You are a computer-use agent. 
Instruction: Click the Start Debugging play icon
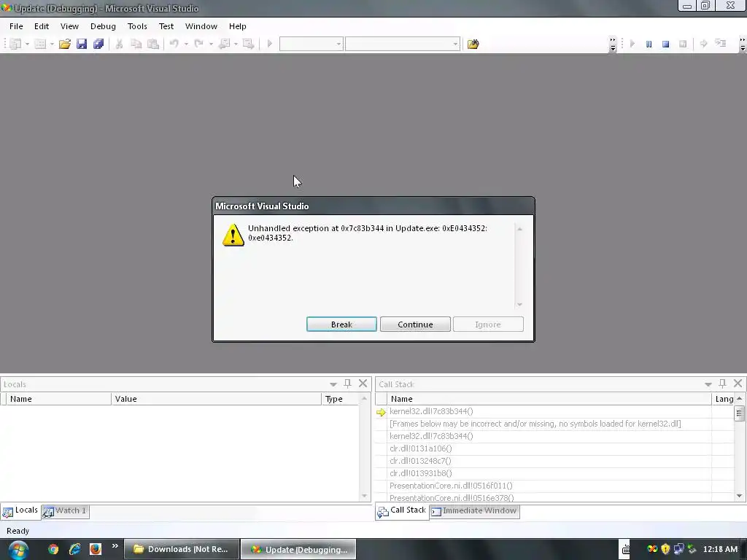270,44
